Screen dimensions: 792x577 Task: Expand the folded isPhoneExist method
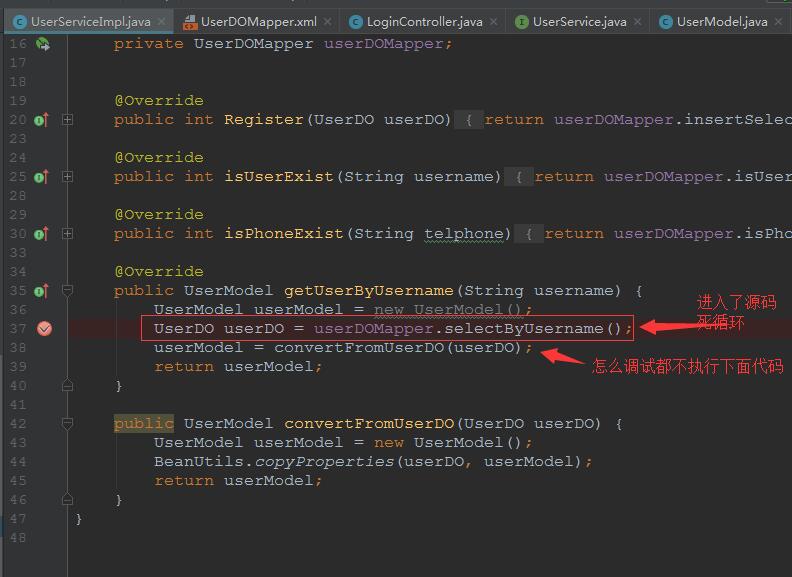click(67, 234)
